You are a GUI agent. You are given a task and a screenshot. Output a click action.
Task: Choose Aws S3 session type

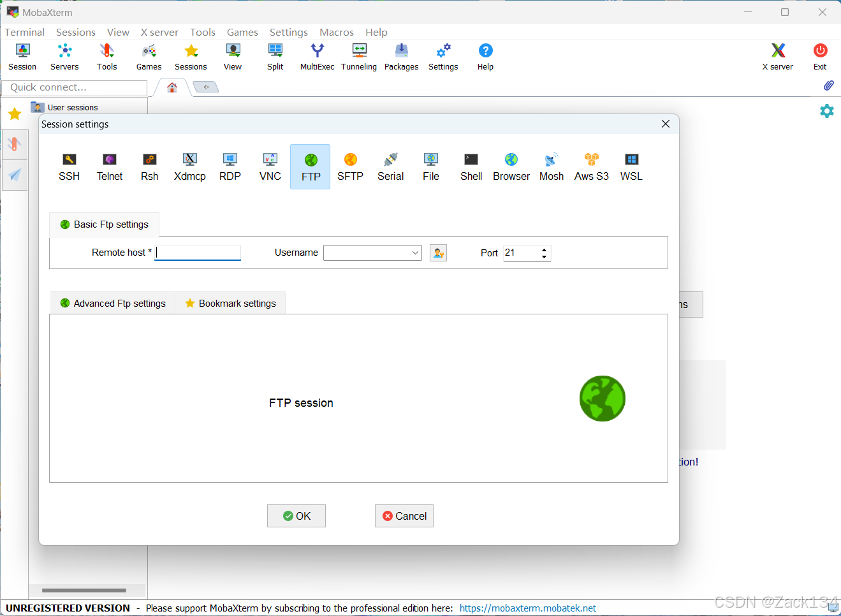[592, 167]
